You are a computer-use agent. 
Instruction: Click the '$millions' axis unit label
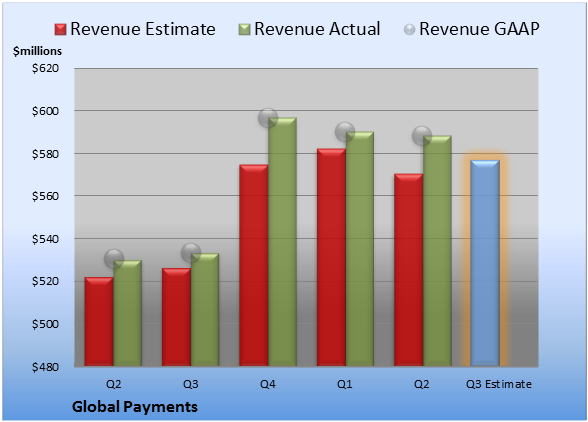click(38, 51)
